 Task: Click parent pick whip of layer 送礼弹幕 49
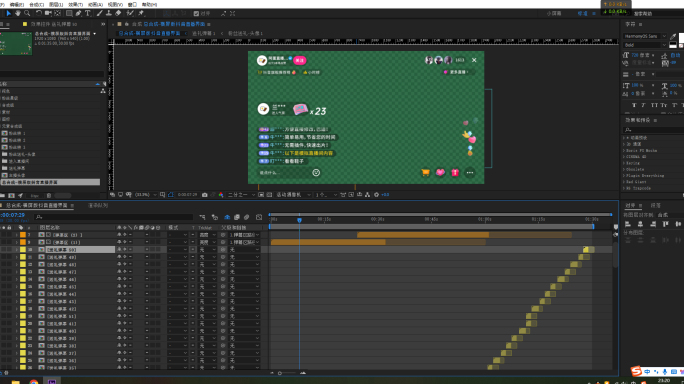click(223, 257)
